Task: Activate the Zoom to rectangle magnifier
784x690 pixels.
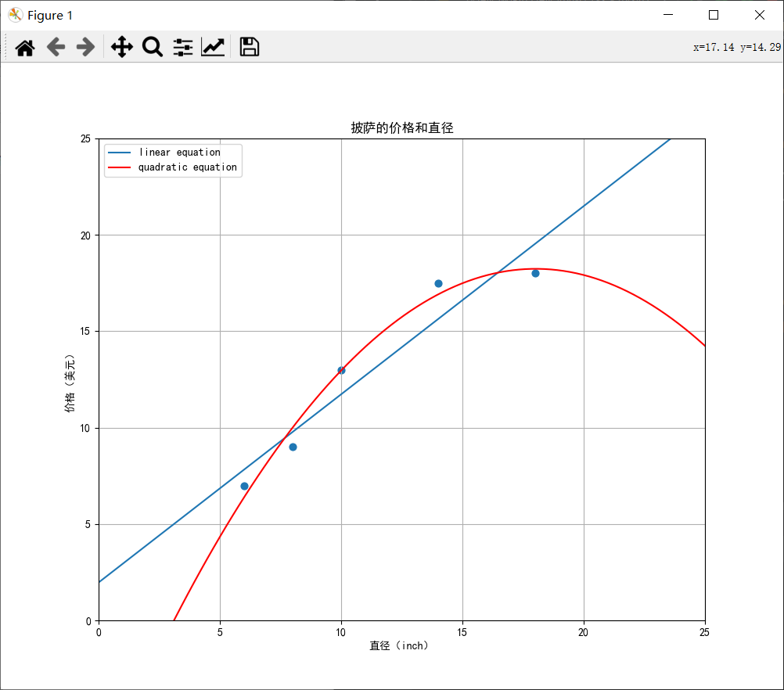Action: [153, 47]
